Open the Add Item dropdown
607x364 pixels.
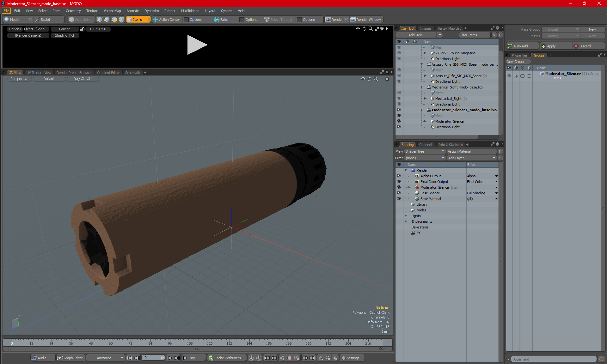[419, 35]
